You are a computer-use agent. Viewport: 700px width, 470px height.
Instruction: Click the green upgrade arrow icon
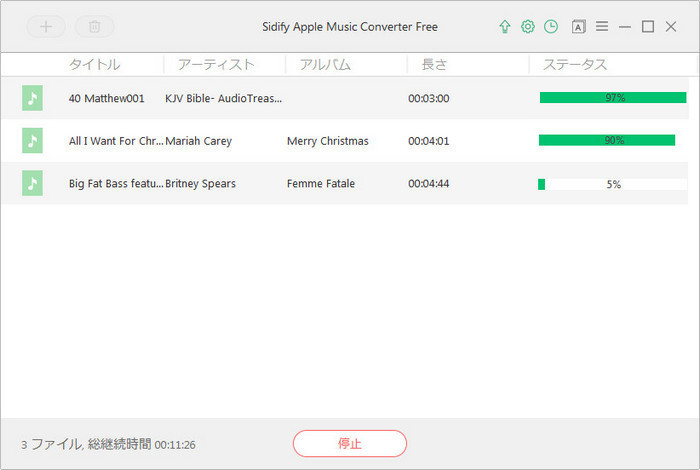(x=505, y=27)
